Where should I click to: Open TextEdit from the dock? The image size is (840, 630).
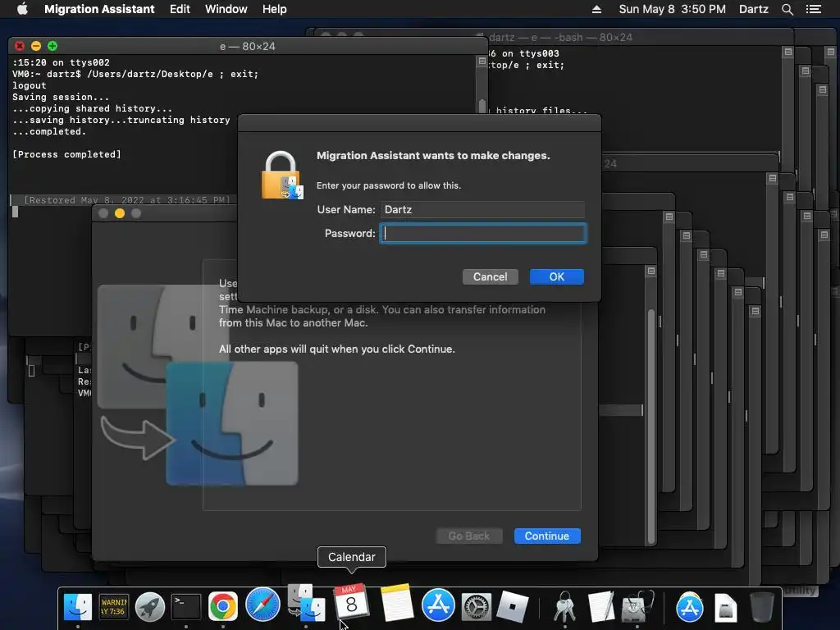pos(600,606)
